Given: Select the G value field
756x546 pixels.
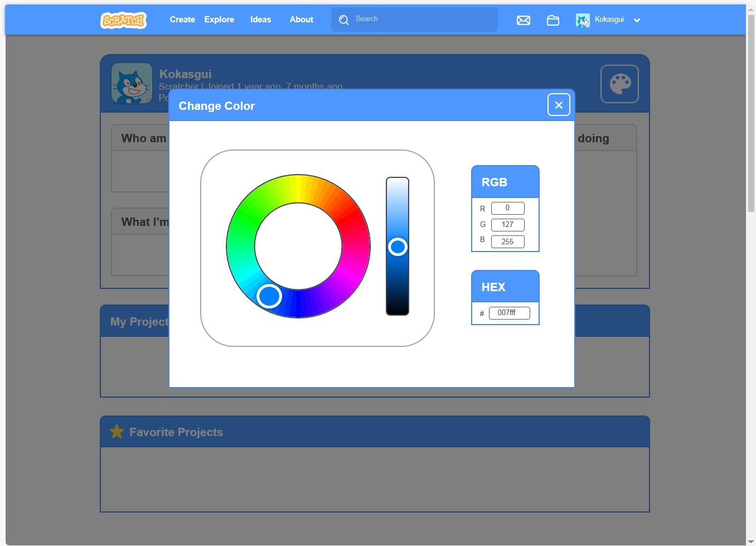Looking at the screenshot, I should [507, 225].
